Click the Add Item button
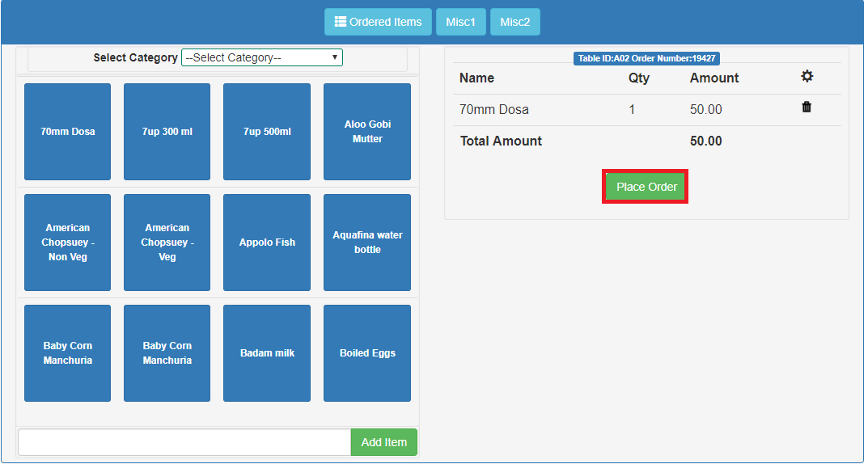The width and height of the screenshot is (868, 464). pyautogui.click(x=383, y=442)
